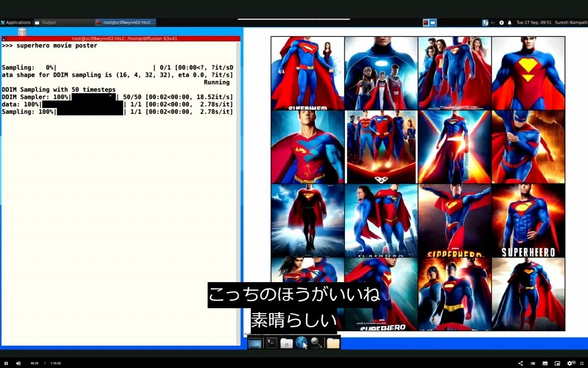Switch video to picture-in-picture mode
588x368 pixels.
(557, 363)
